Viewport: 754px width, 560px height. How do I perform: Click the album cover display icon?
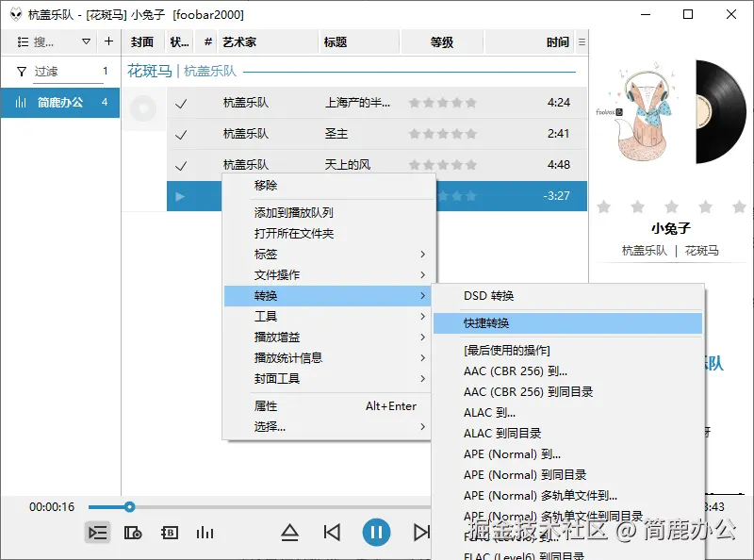coord(133,532)
